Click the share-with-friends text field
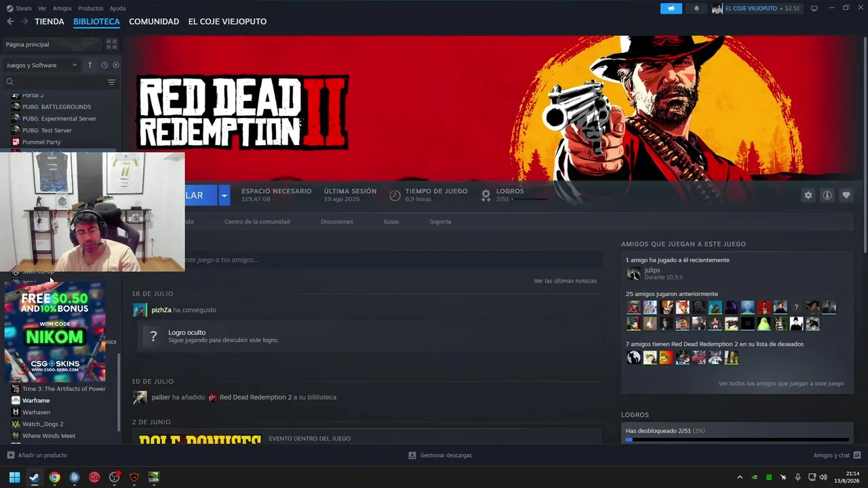868x488 pixels. 393,260
